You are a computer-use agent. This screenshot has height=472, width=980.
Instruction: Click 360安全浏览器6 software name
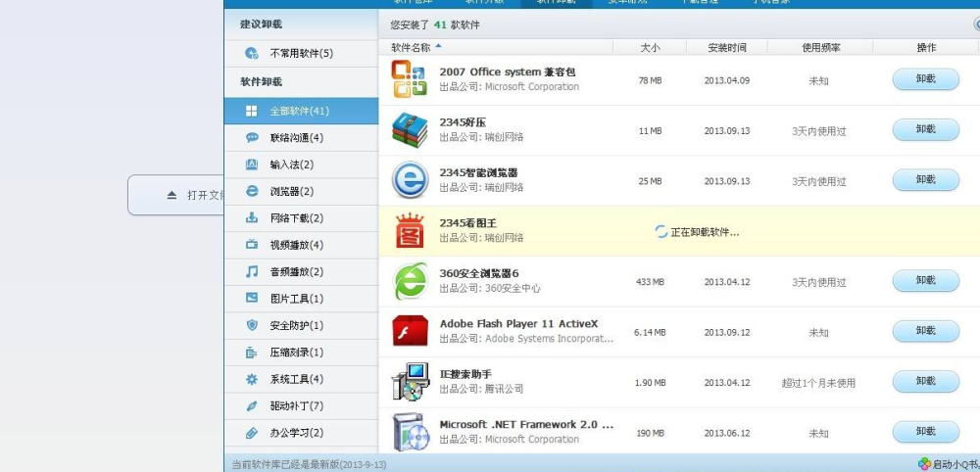[x=479, y=273]
